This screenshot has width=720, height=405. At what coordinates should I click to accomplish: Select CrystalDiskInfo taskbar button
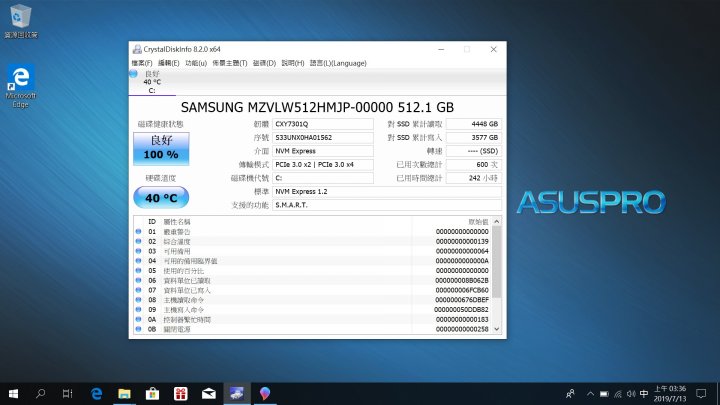click(237, 394)
